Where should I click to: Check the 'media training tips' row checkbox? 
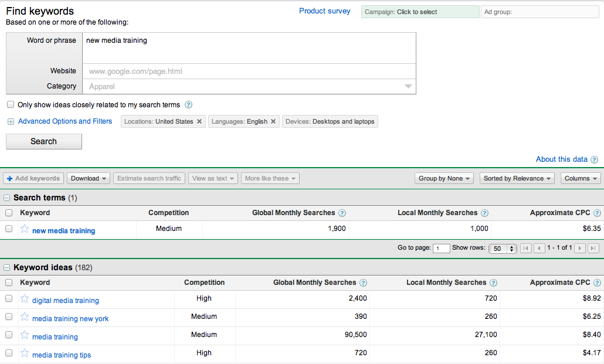tap(9, 353)
